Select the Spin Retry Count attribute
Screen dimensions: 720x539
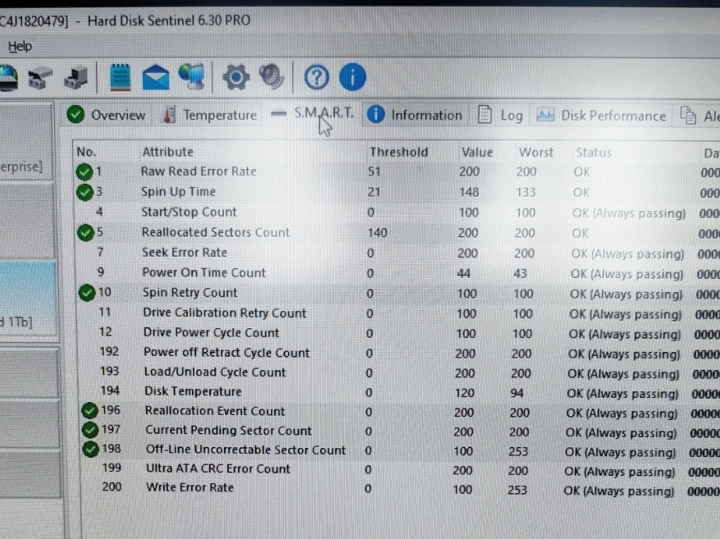coord(190,292)
